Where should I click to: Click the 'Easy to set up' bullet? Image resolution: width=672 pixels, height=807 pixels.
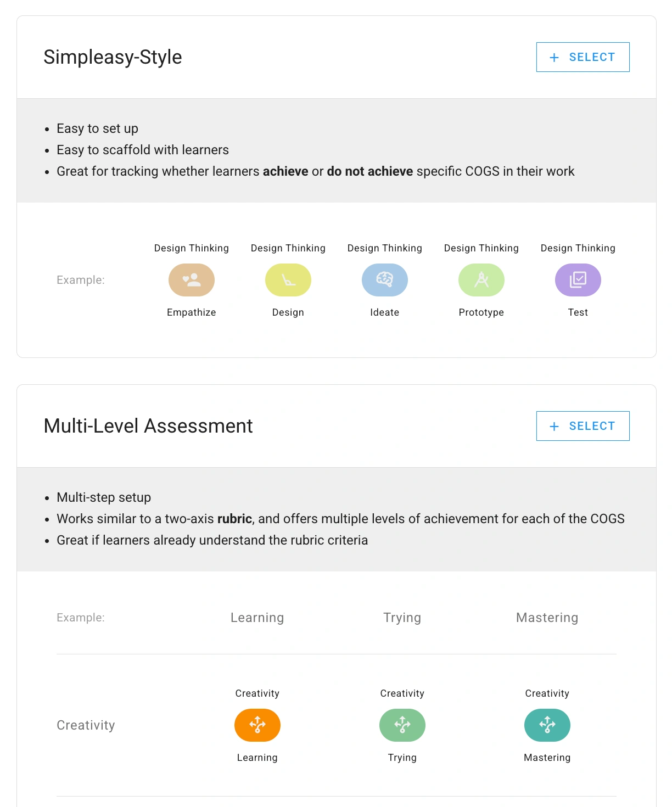coord(97,128)
